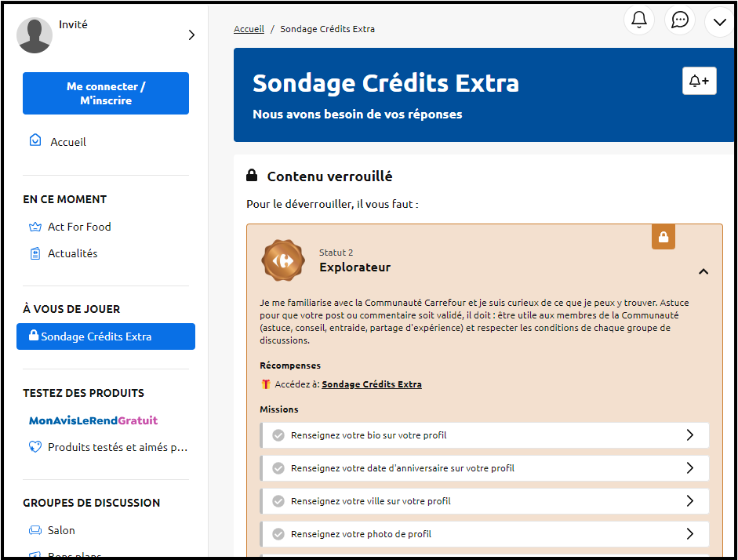Click the Act For Food crown icon
Viewport: 738px width, 560px height.
tap(35, 227)
